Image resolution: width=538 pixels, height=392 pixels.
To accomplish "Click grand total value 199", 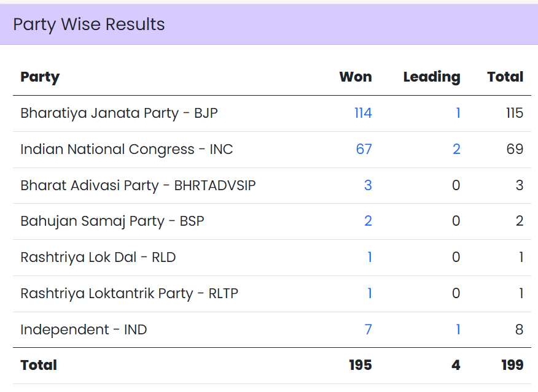I will click(512, 365).
